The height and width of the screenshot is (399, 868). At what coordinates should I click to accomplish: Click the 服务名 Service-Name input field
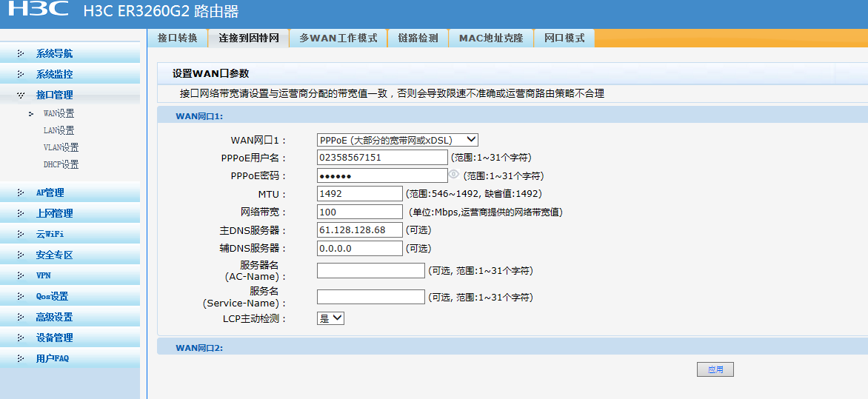371,297
